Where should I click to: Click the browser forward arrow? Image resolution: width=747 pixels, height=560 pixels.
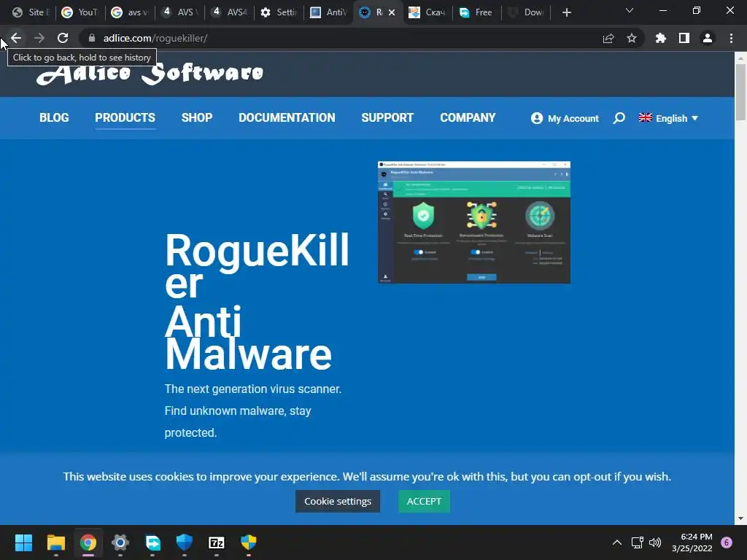click(39, 38)
